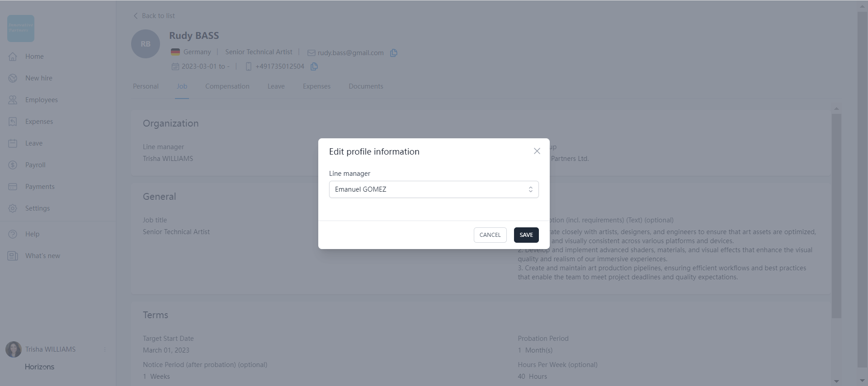Screen dimensions: 868x386
Task: Click the Home icon in sidebar
Action: (13, 56)
